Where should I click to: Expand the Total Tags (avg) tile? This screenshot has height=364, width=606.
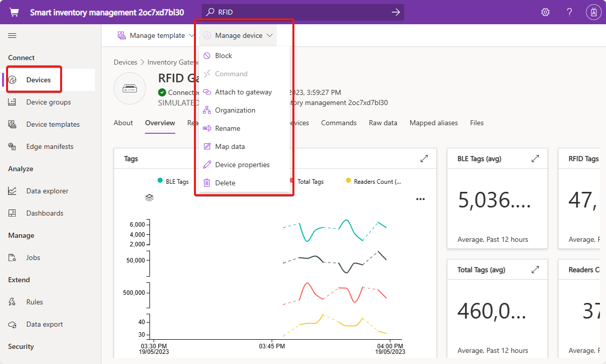535,270
